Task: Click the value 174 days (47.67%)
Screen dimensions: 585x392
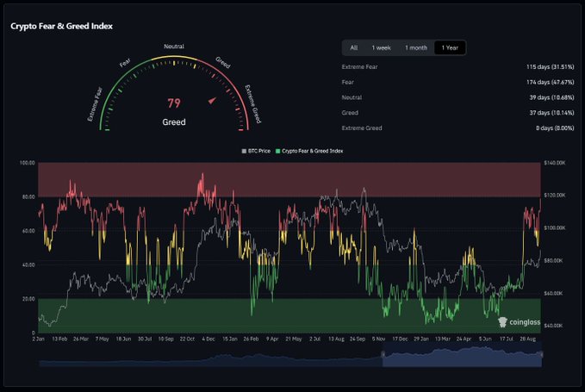Action: [x=551, y=82]
